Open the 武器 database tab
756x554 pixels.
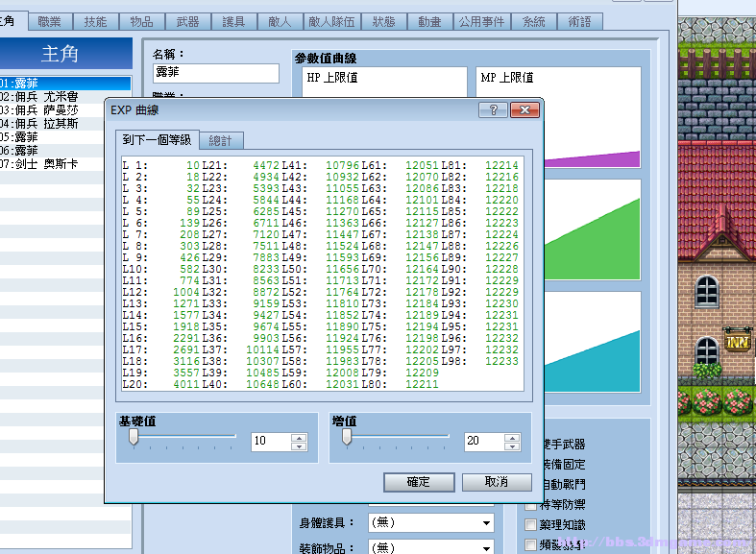(187, 22)
